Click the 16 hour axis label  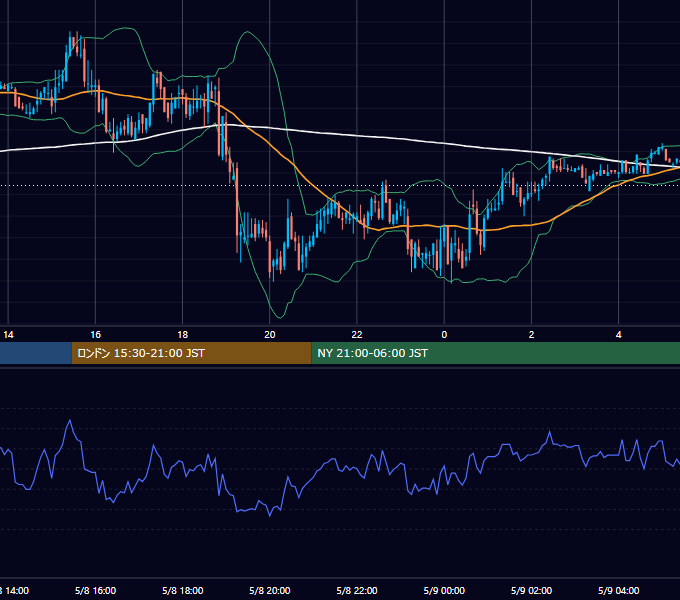[95, 335]
